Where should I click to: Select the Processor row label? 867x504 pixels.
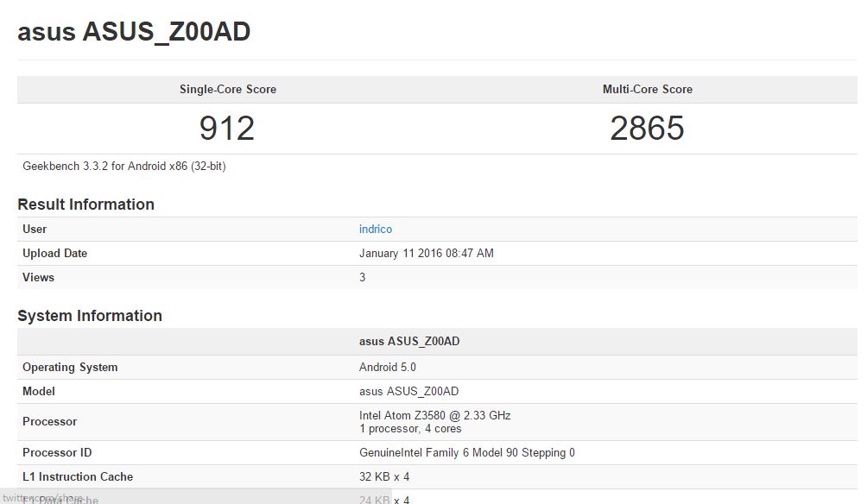pyautogui.click(x=50, y=422)
